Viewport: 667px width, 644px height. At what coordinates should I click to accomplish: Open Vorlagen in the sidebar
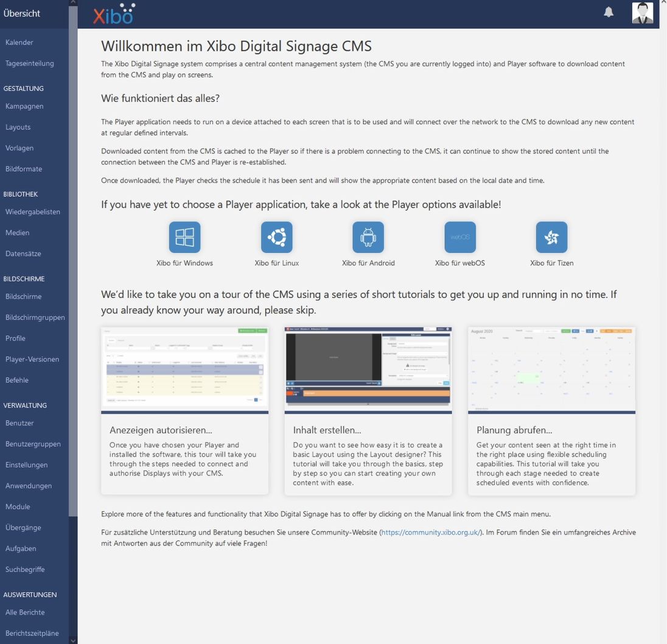(19, 148)
